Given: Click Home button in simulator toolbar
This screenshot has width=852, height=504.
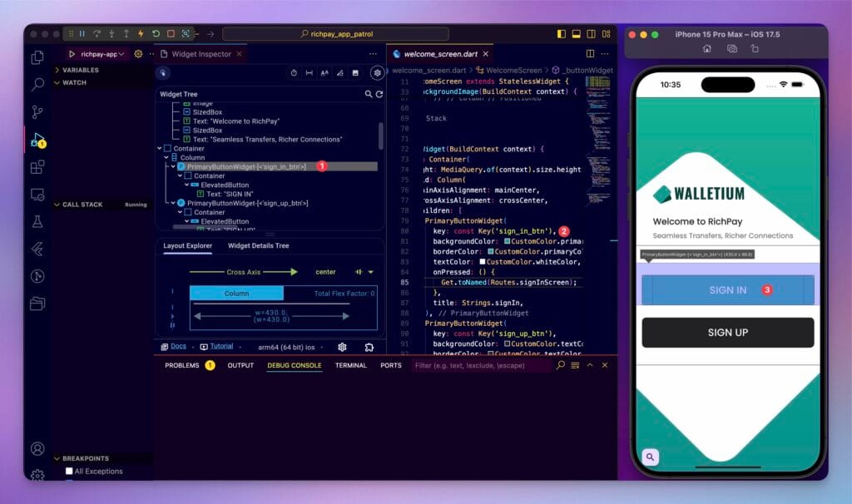Looking at the screenshot, I should (706, 48).
